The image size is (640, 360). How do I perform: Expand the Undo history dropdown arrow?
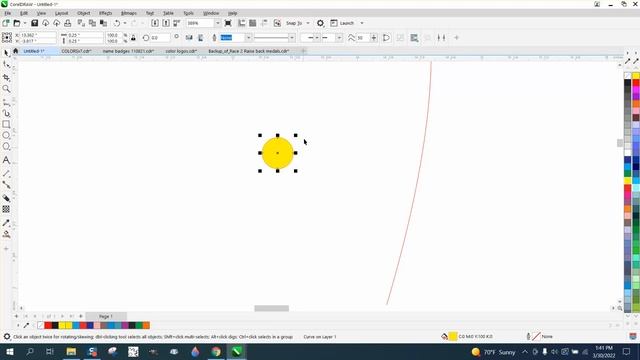125,23
